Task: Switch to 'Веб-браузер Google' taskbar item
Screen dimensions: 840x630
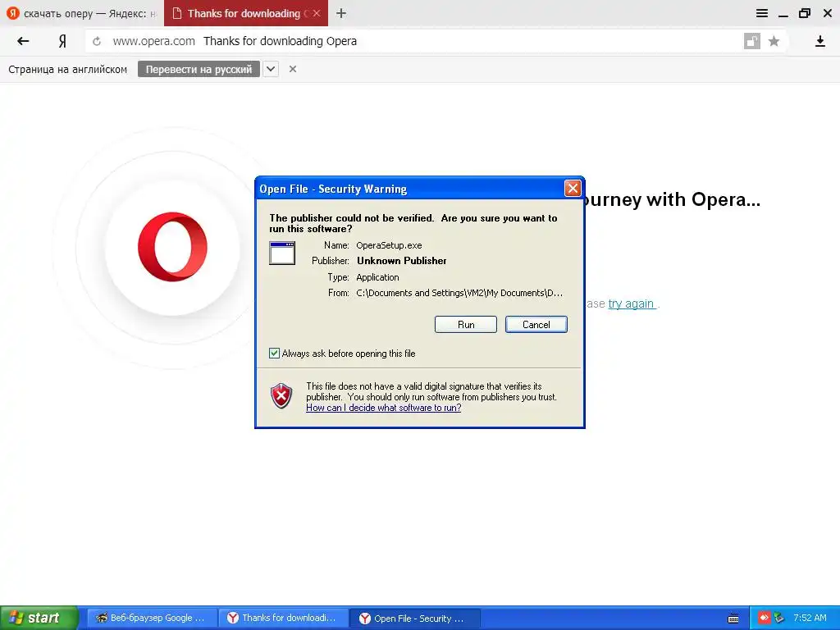Action: pyautogui.click(x=152, y=619)
